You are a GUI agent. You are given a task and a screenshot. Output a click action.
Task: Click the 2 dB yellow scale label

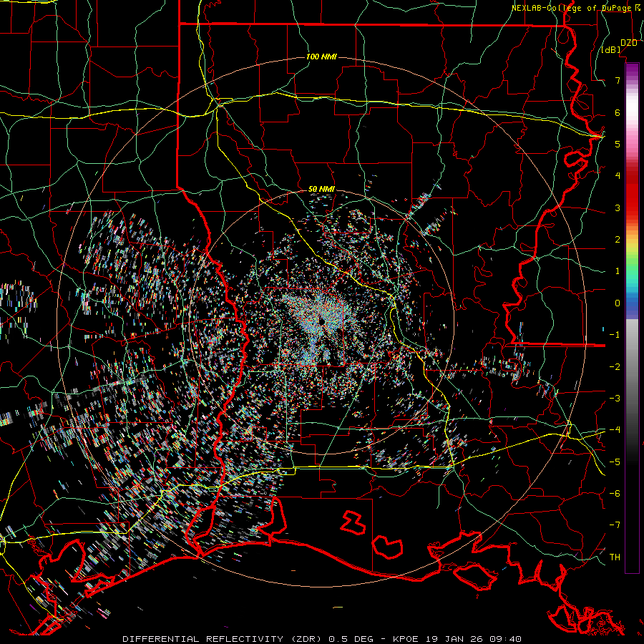point(618,240)
